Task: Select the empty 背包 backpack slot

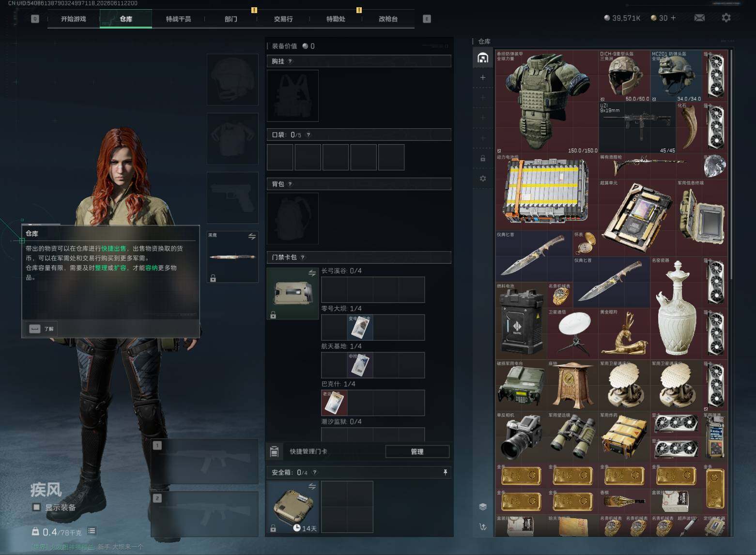Action: pos(293,218)
